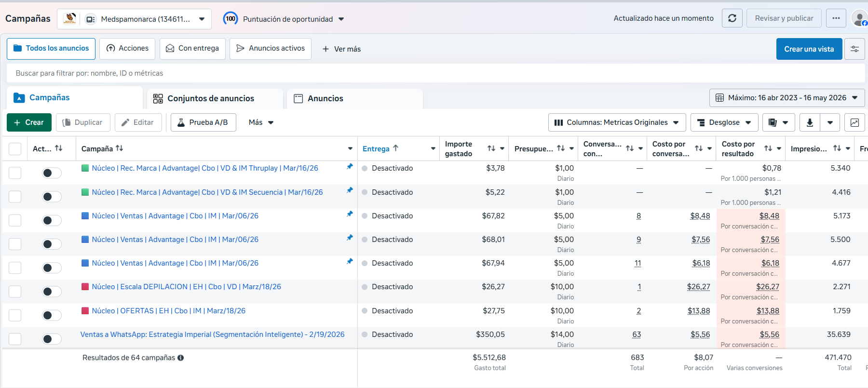Expand the Columnas: Metricas Originales dropdown

click(617, 122)
